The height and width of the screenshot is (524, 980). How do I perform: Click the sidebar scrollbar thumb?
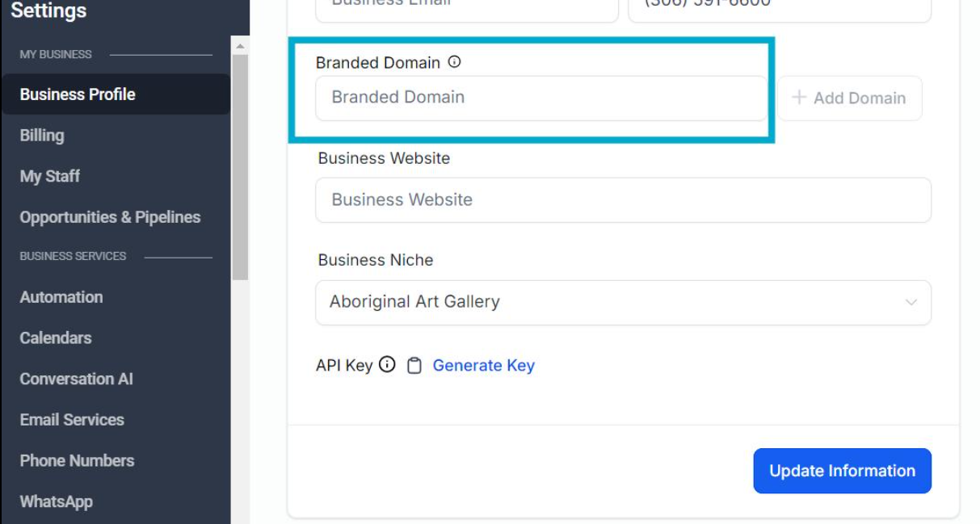pos(240,167)
